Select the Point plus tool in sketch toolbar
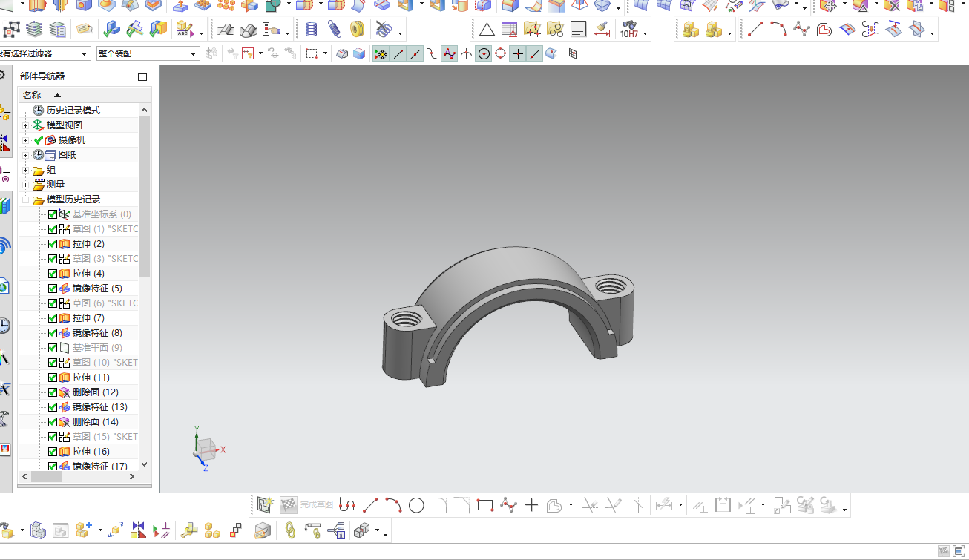Screen dimensions: 969x560 pyautogui.click(x=531, y=506)
